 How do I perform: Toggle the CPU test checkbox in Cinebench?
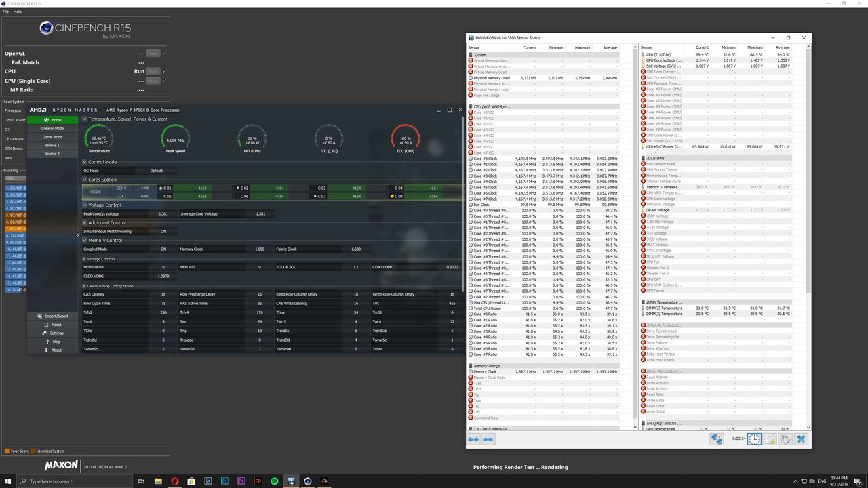click(165, 71)
